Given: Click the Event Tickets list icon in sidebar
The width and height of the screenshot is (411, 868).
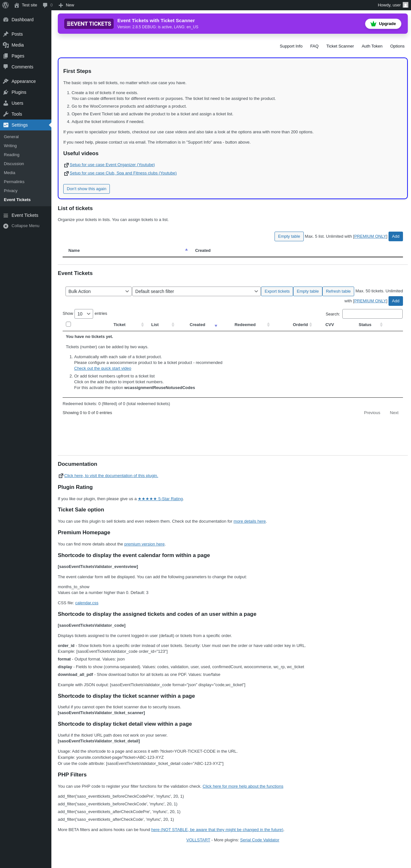Looking at the screenshot, I should click(6, 215).
